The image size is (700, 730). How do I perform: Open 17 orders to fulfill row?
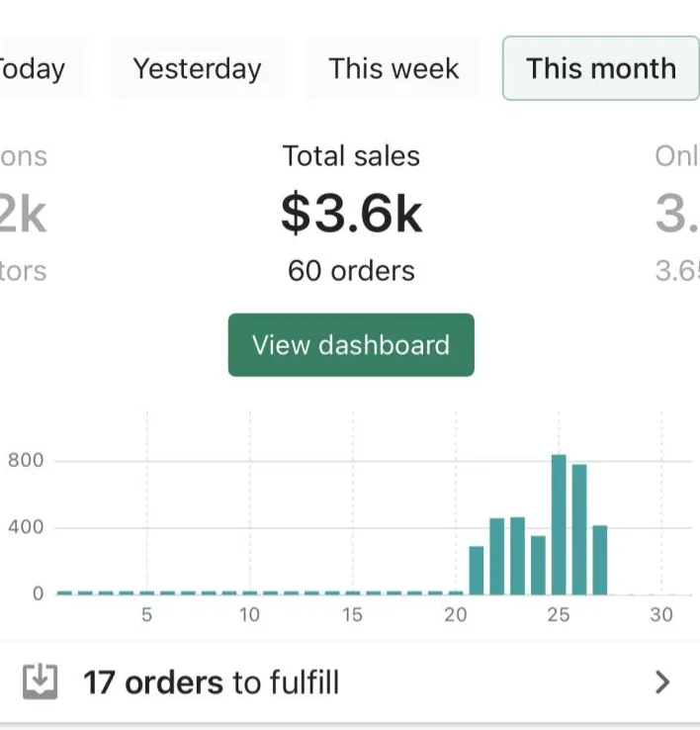coord(350,683)
